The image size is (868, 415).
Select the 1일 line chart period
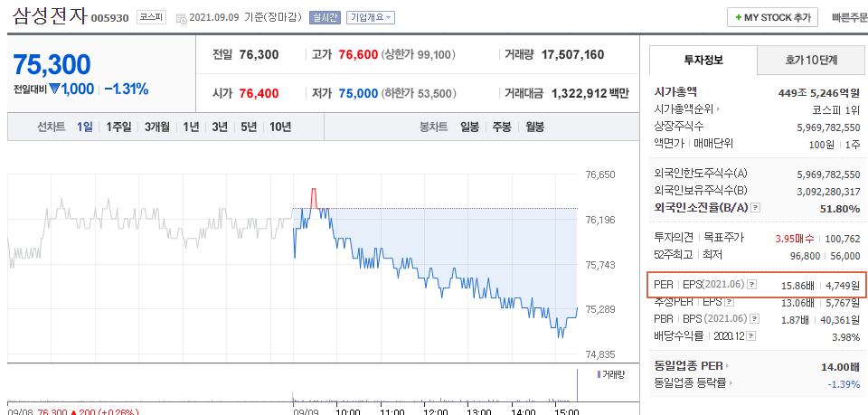coord(85,127)
